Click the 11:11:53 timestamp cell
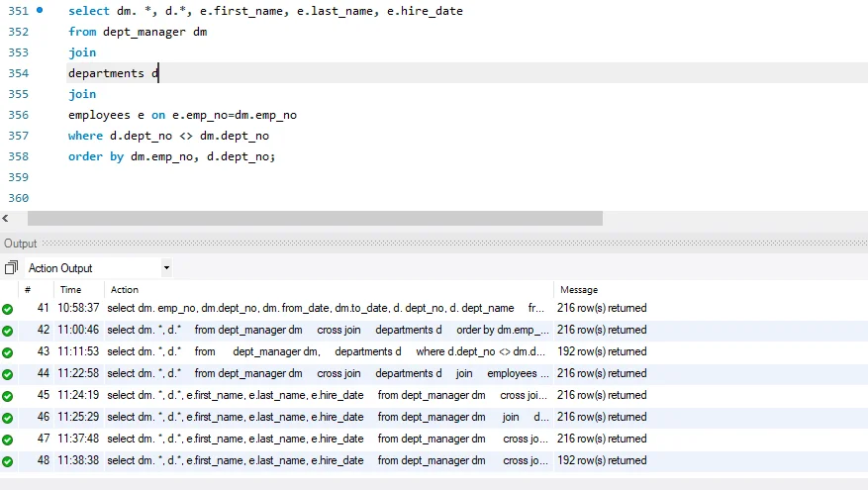Image resolution: width=868 pixels, height=490 pixels. 78,352
